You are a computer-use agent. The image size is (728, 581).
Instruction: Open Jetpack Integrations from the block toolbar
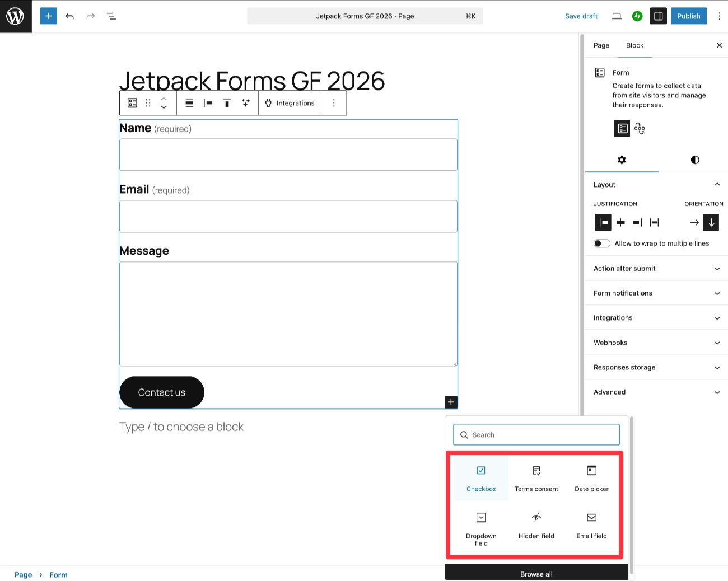[x=290, y=102]
